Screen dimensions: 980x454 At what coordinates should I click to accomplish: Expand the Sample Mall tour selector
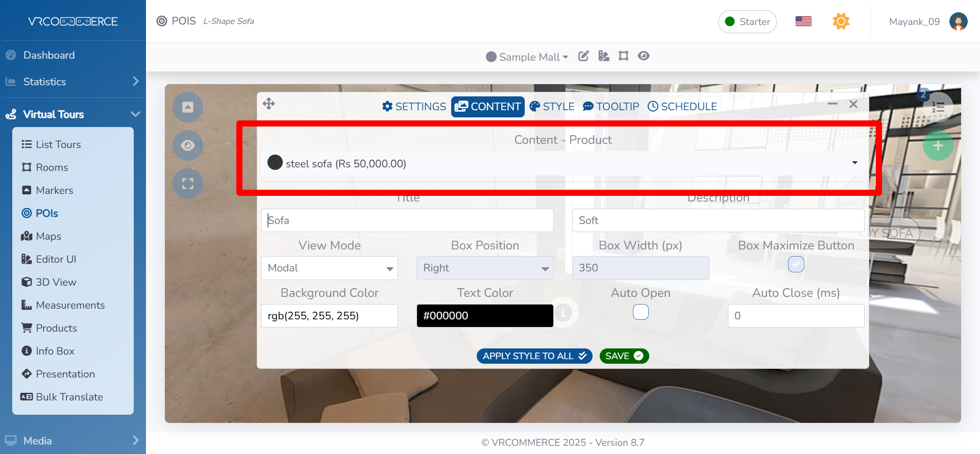coord(527,57)
